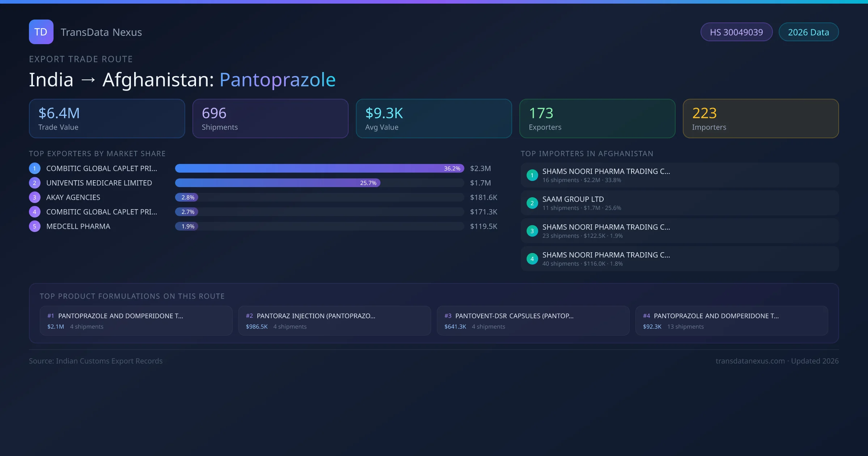Open the #2 PANTORAZ INJECTION formulation card
This screenshot has width=868, height=456.
click(x=334, y=321)
